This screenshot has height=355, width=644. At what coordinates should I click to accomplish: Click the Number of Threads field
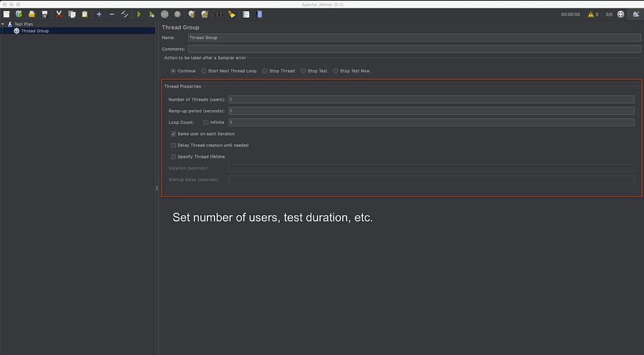(431, 99)
